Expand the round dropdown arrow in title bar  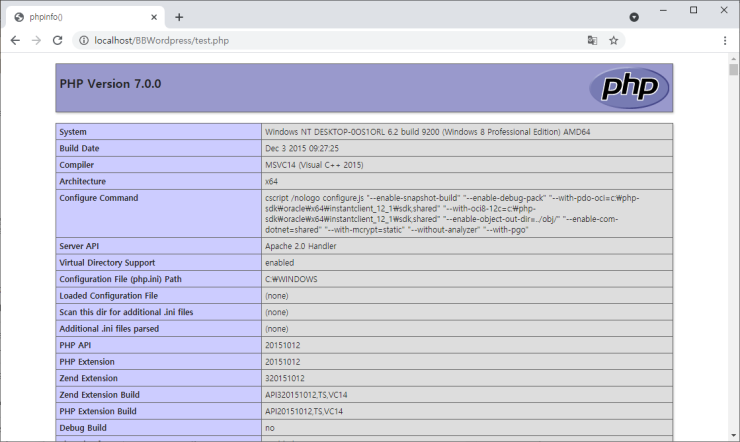634,17
